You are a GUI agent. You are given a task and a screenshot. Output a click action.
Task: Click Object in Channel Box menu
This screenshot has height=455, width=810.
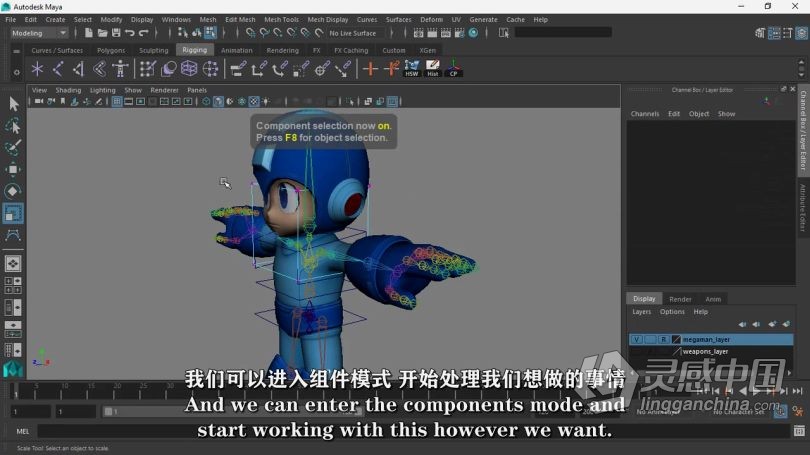698,114
